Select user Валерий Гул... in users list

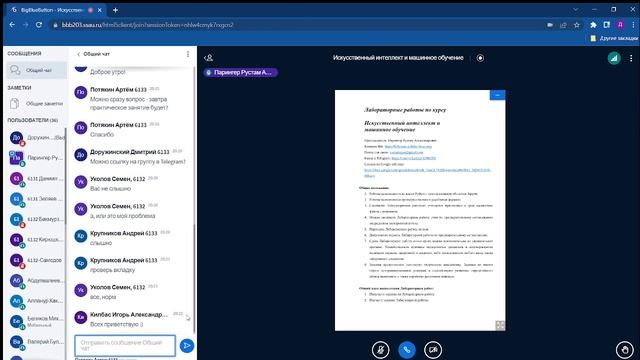[x=37, y=342]
